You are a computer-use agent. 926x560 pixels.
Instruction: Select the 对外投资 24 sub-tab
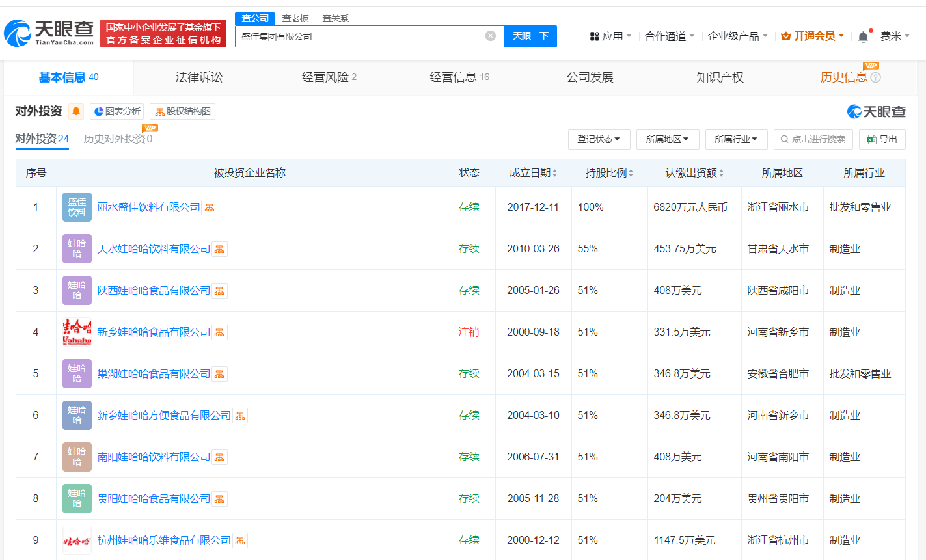pos(42,139)
